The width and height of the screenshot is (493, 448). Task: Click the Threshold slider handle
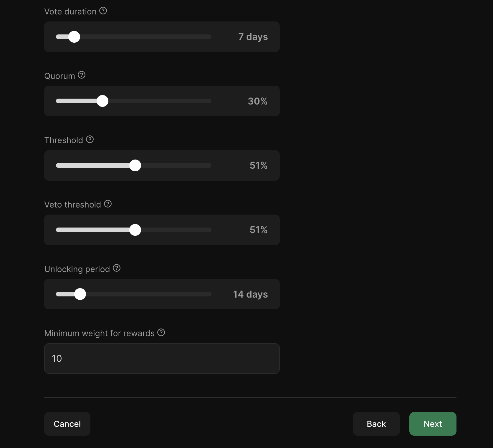tap(135, 165)
